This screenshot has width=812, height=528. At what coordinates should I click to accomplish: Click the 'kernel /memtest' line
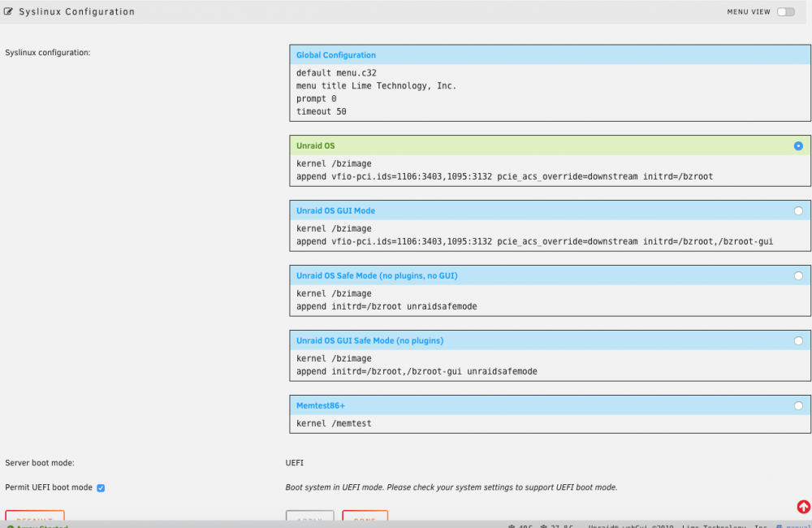334,423
